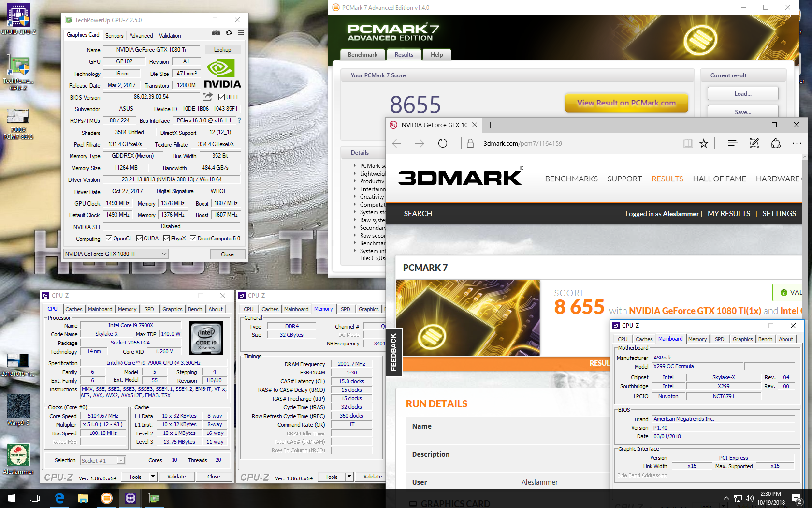Open the Caches tab in CPU-Z CPU window

[x=74, y=309]
